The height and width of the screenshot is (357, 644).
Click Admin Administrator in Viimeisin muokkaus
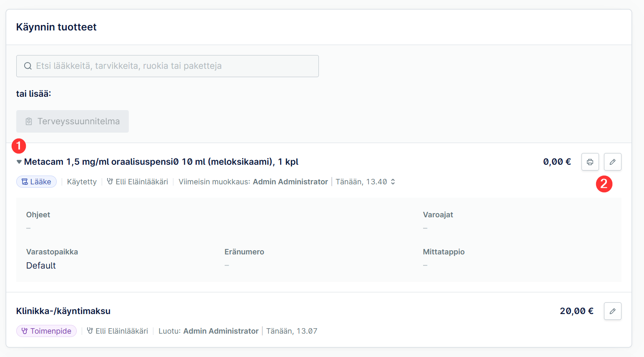290,182
